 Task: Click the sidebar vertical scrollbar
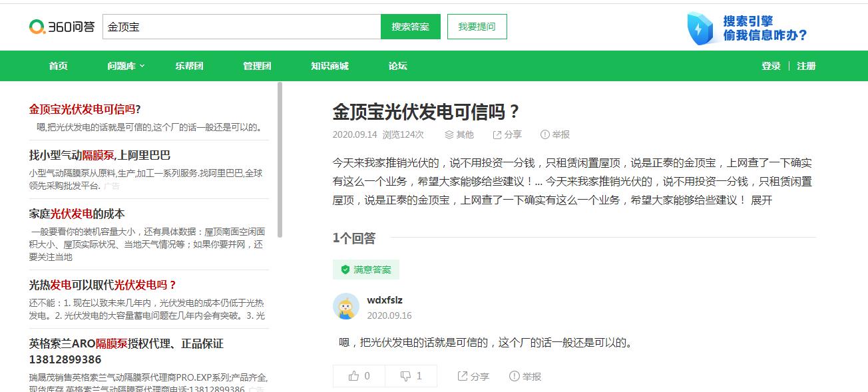[x=280, y=160]
